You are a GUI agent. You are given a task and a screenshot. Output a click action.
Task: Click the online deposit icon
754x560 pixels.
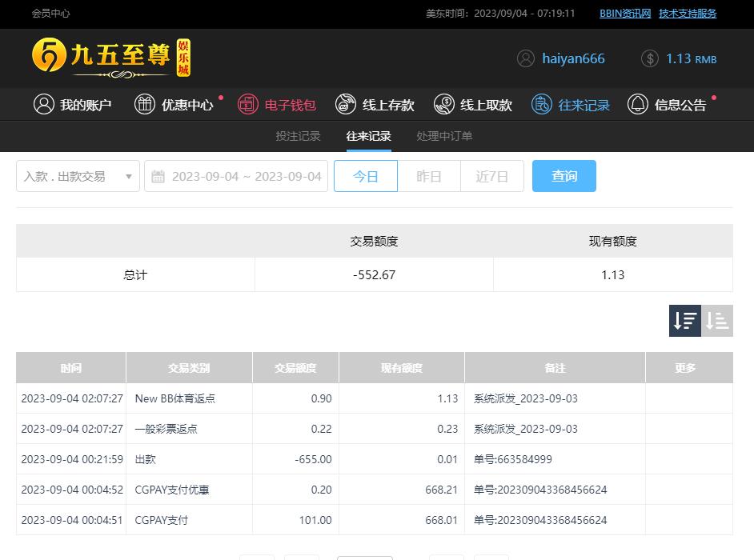(346, 105)
